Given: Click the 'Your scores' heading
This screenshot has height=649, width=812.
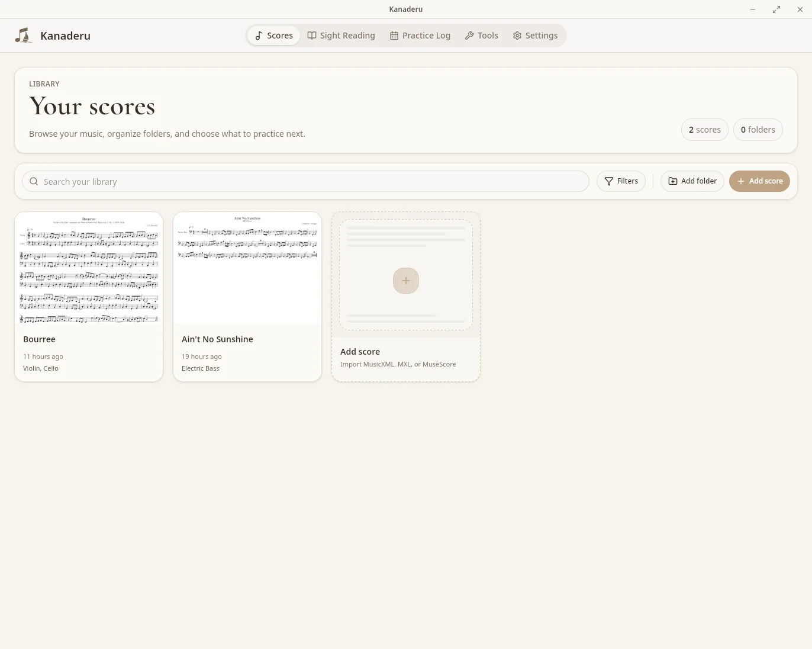Looking at the screenshot, I should pyautogui.click(x=92, y=107).
